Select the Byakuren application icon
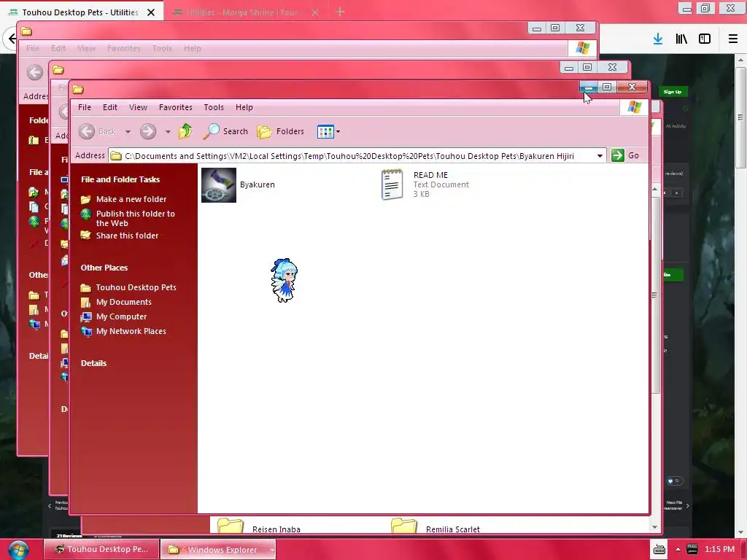The height and width of the screenshot is (560, 747). pos(219,184)
